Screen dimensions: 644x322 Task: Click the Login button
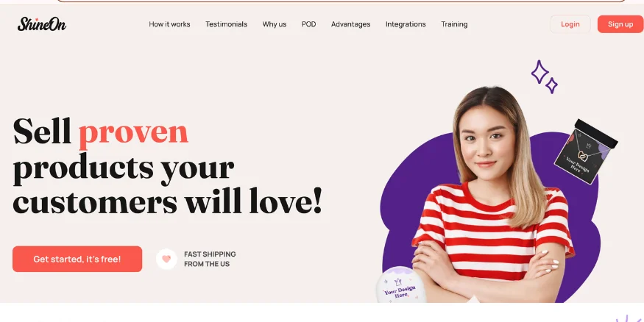(570, 24)
